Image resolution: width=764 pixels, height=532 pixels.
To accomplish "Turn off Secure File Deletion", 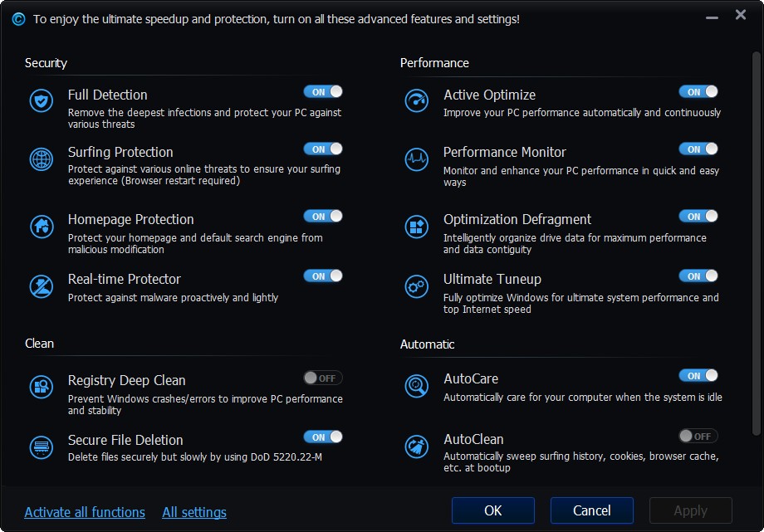I will coord(323,437).
